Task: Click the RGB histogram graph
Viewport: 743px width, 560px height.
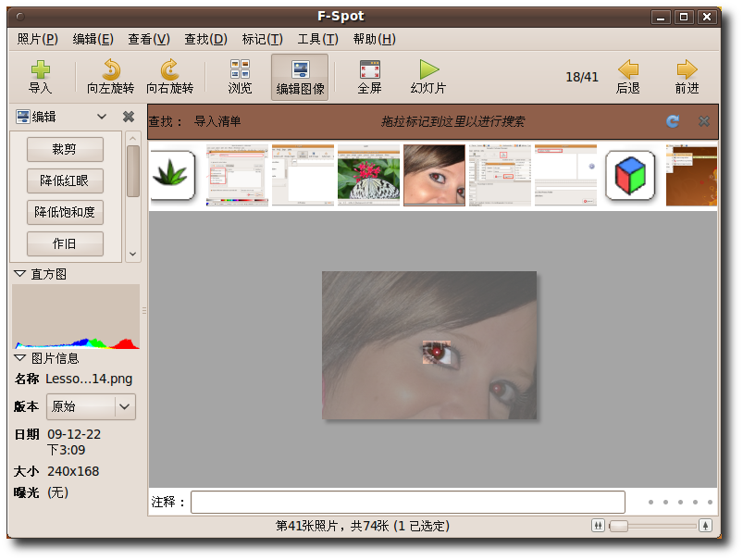Action: point(76,317)
